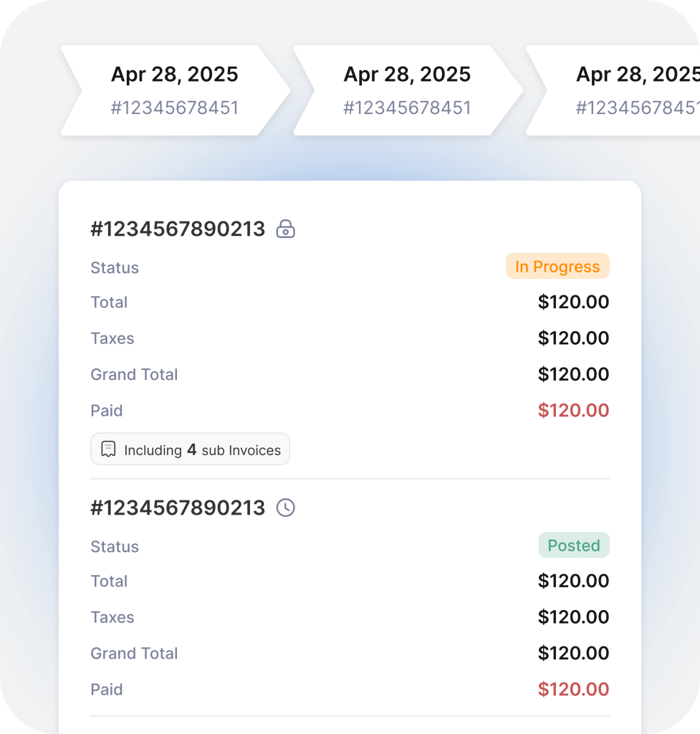Click the Taxes amount of the Posted invoice

(573, 617)
